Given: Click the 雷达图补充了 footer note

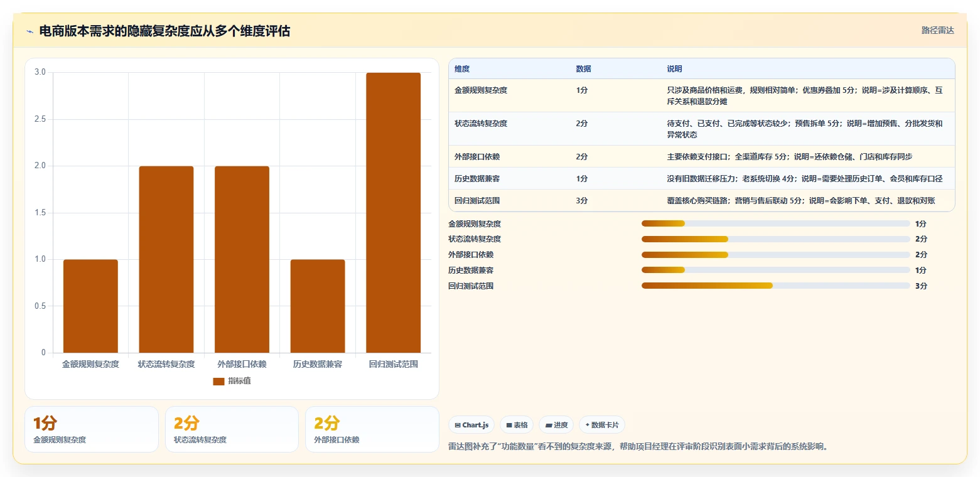Looking at the screenshot, I should [x=638, y=447].
